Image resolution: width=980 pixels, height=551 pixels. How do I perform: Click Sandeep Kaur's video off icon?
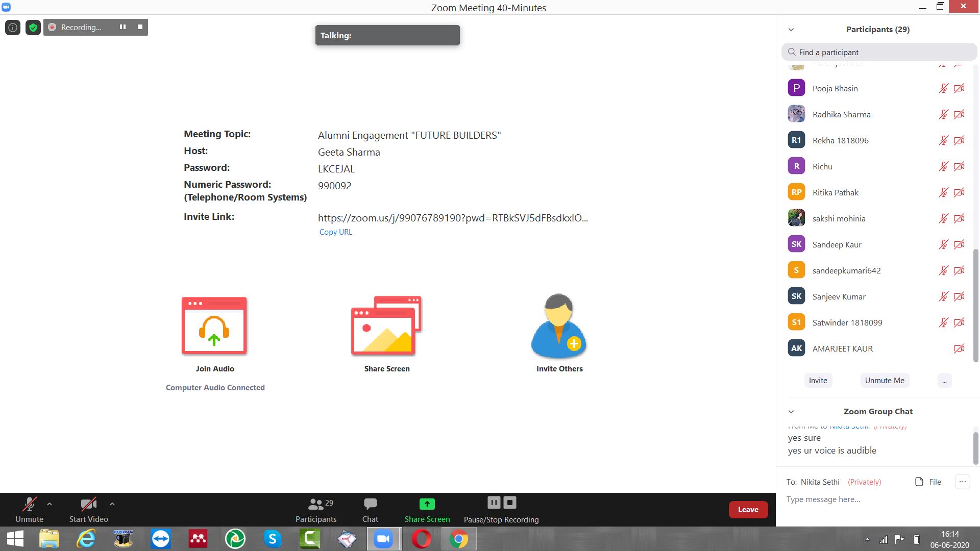pos(959,244)
